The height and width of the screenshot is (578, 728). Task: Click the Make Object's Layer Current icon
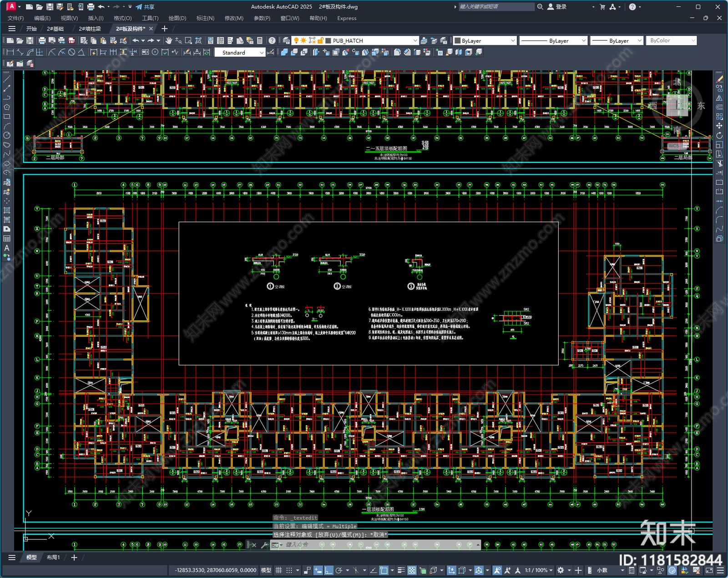tap(424, 41)
